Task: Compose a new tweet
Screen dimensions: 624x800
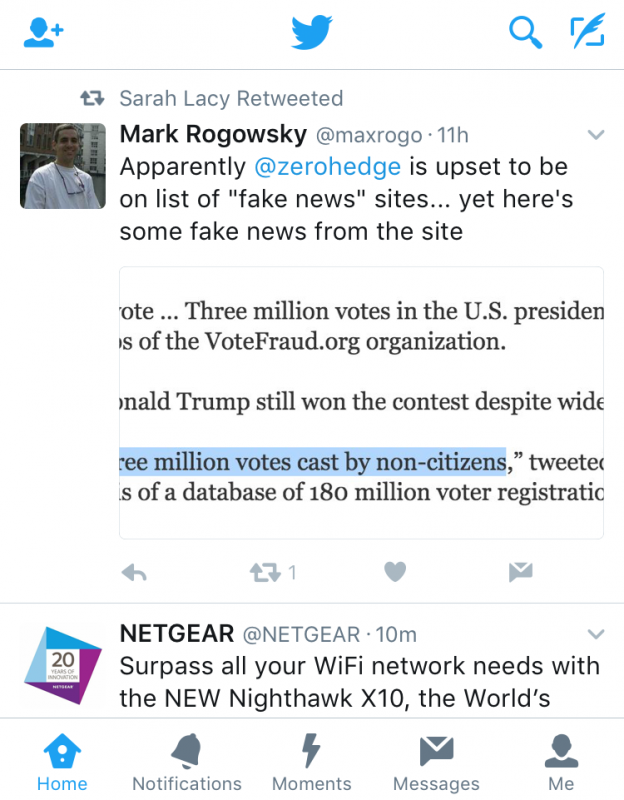Action: (587, 32)
